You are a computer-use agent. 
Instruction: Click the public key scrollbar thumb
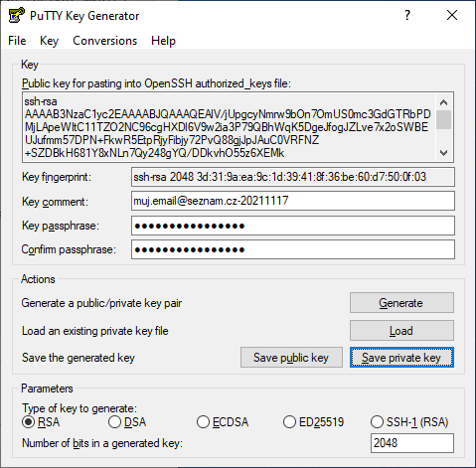444,120
